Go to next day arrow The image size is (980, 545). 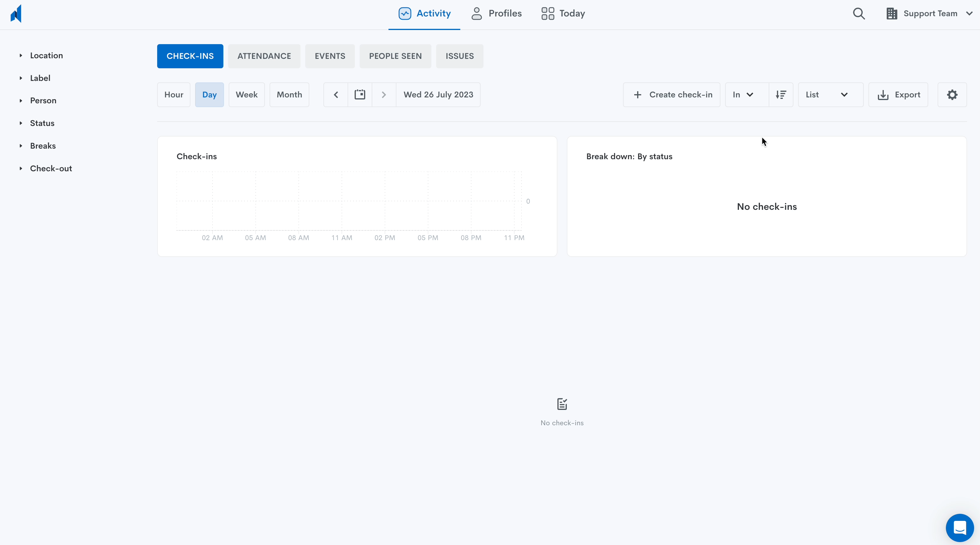(x=384, y=95)
